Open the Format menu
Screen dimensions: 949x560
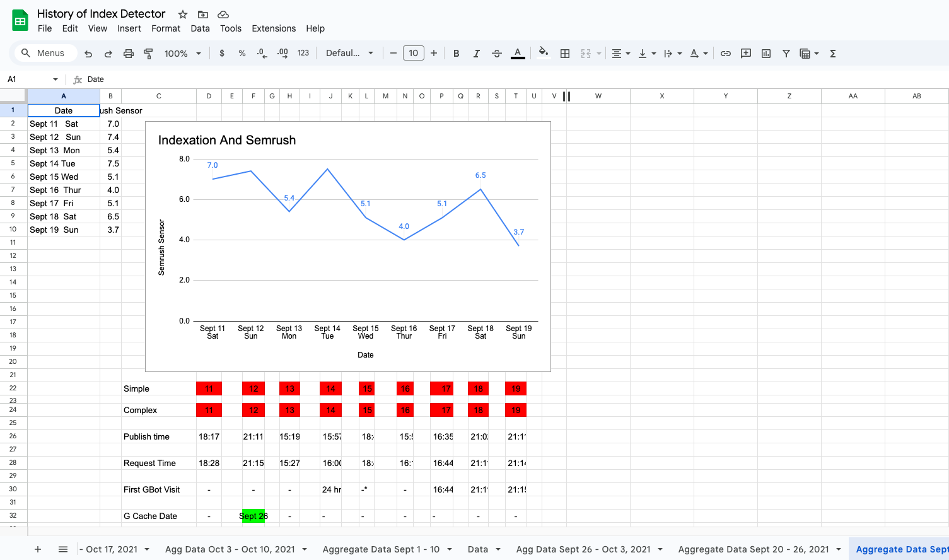point(166,28)
